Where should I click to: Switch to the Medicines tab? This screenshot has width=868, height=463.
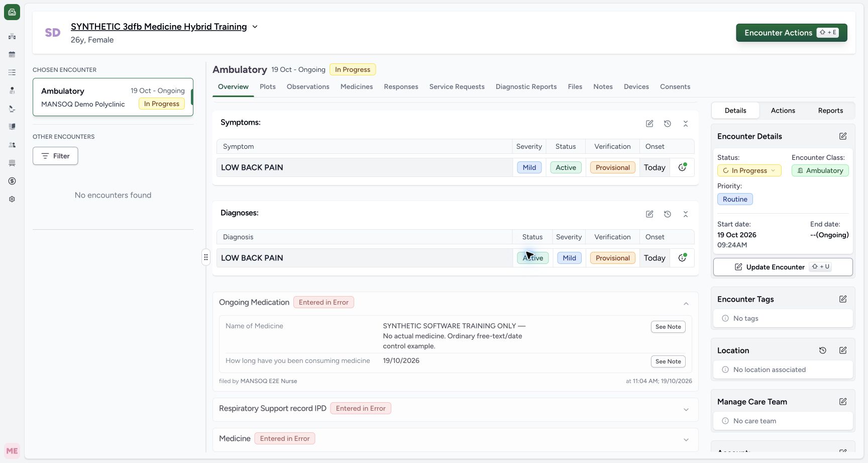pyautogui.click(x=357, y=86)
